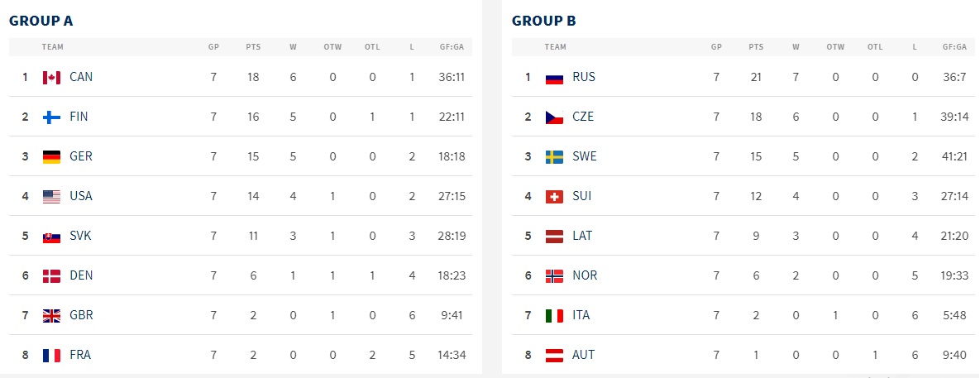The image size is (980, 378).
Task: Open the USA team link
Action: click(x=81, y=196)
